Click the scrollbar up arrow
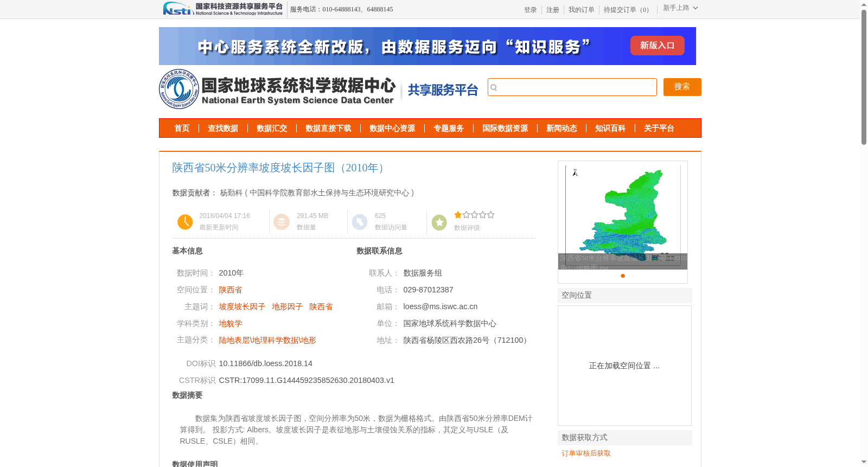 tap(864, 4)
